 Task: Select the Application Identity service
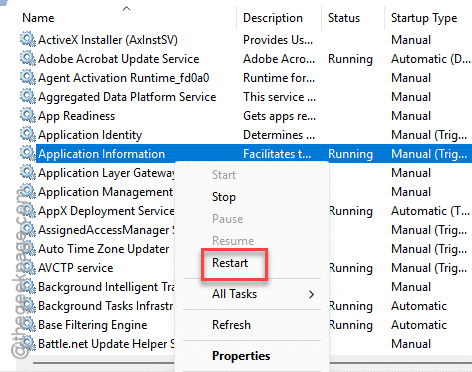coord(90,135)
